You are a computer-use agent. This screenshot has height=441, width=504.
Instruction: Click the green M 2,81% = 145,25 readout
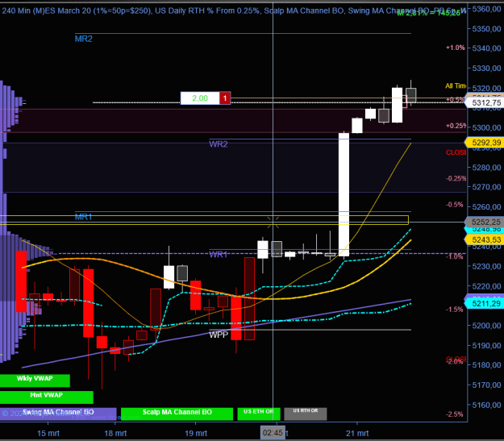click(x=429, y=13)
